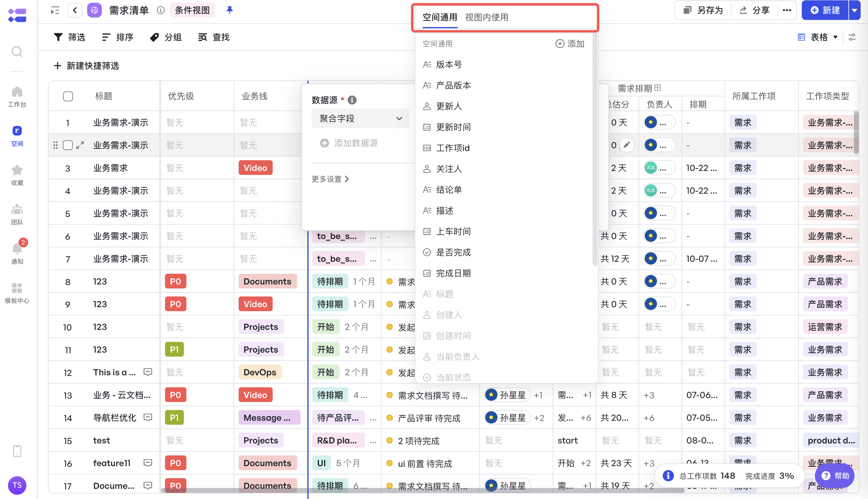Expand row 2 with the expand-arrows icon

[x=80, y=145]
